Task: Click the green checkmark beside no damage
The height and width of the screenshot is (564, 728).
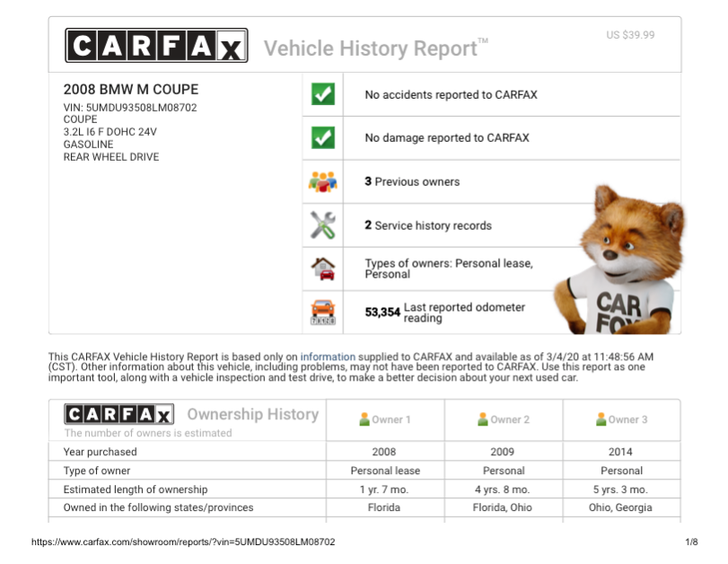Action: pyautogui.click(x=322, y=138)
